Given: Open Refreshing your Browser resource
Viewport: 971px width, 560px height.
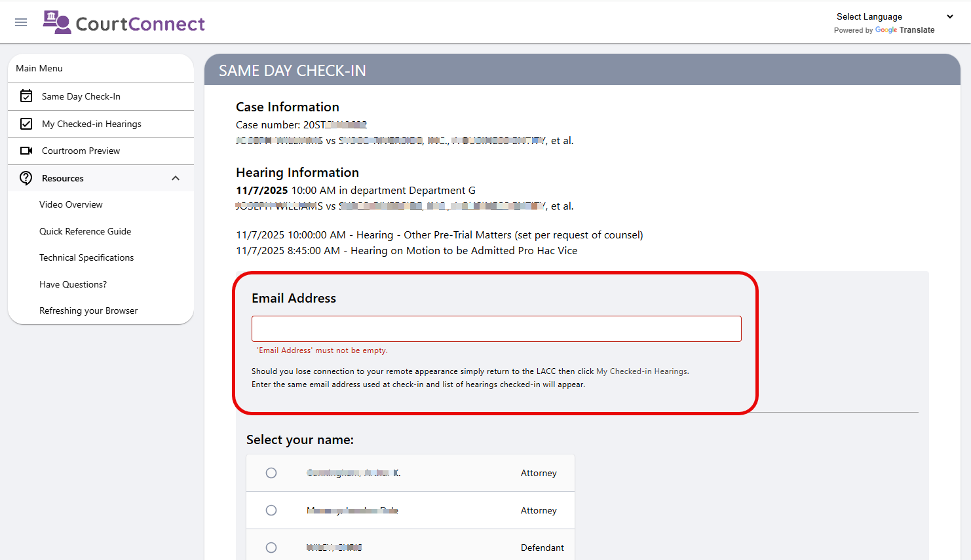Looking at the screenshot, I should pyautogui.click(x=88, y=310).
